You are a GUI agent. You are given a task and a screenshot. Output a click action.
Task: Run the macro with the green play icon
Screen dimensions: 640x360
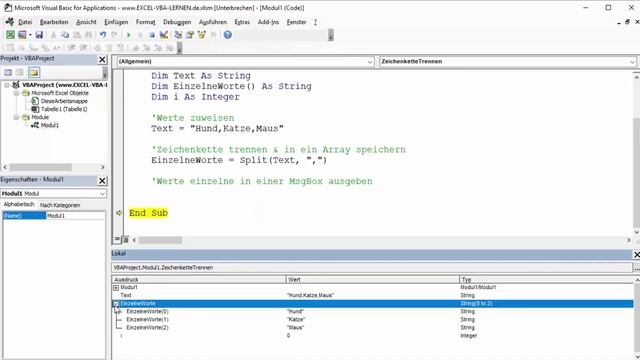[x=129, y=35]
